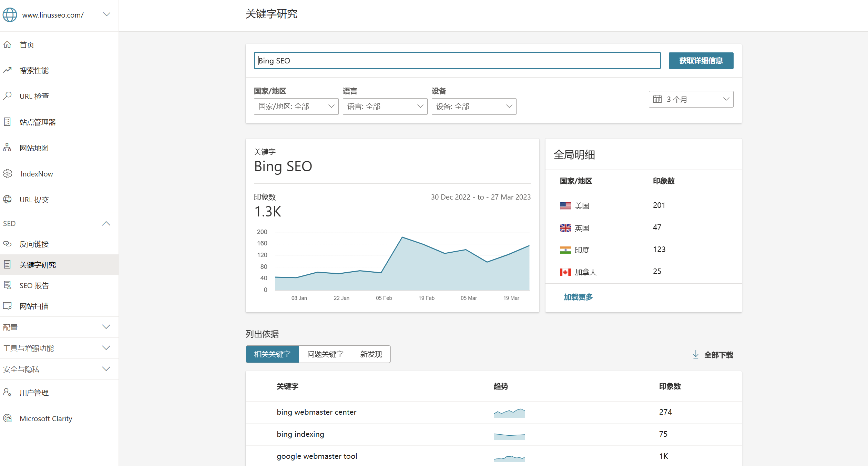Click 加载更多 in the 全局明细 panel
This screenshot has height=466, width=868.
pyautogui.click(x=578, y=297)
